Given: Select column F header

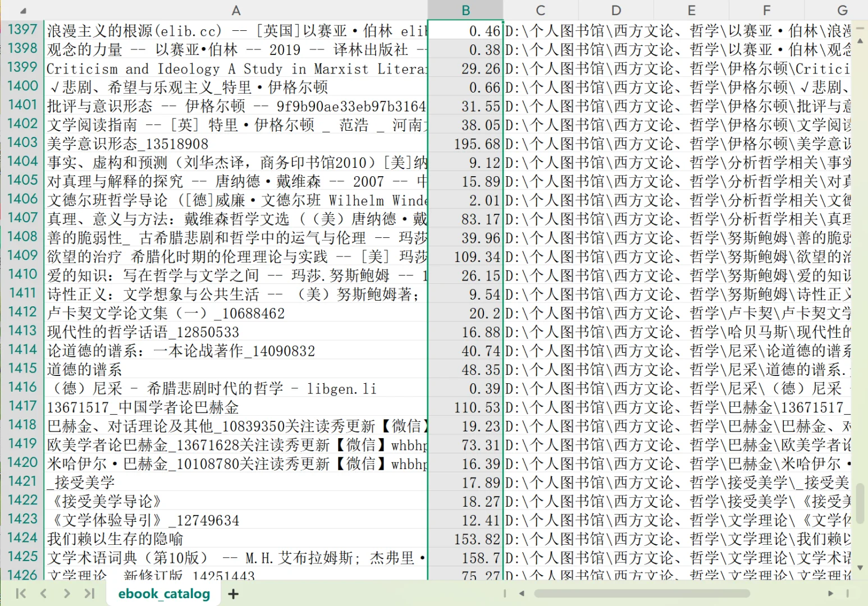Looking at the screenshot, I should [766, 10].
